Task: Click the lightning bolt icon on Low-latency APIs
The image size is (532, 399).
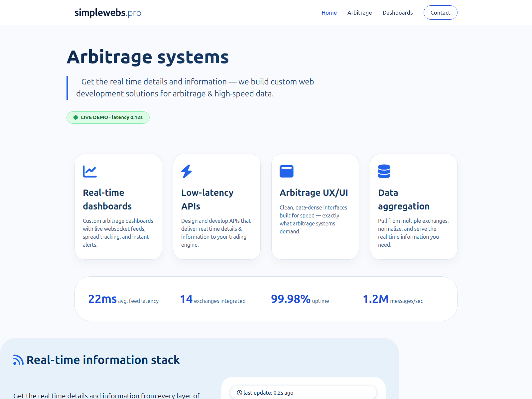Action: pos(187,171)
